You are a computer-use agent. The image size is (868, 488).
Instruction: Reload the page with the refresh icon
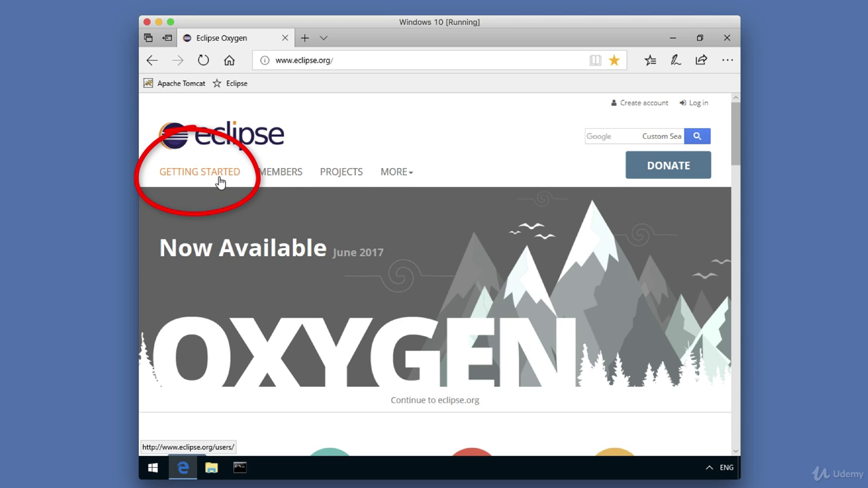(x=203, y=60)
